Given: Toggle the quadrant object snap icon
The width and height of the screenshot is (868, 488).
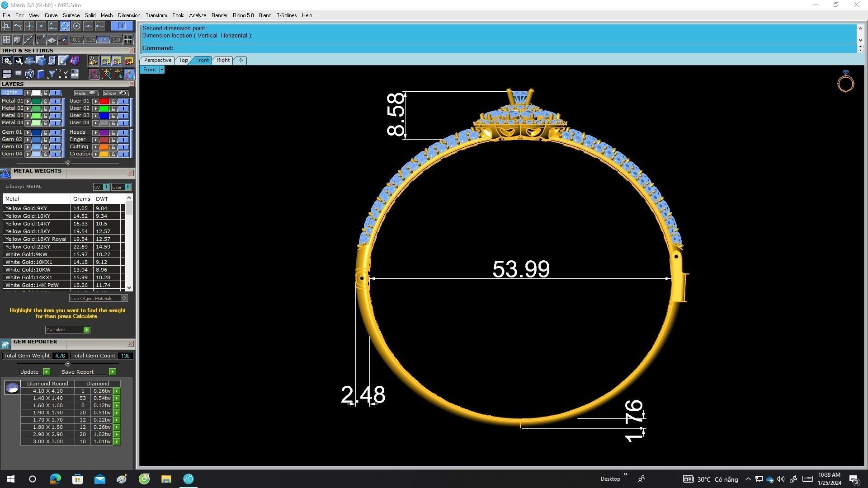Looking at the screenshot, I should 65,26.
